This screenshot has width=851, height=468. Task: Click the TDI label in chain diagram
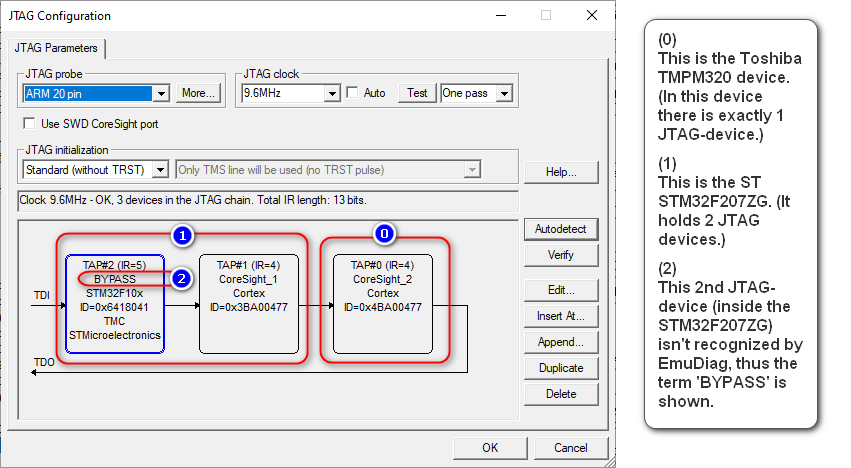click(x=42, y=295)
